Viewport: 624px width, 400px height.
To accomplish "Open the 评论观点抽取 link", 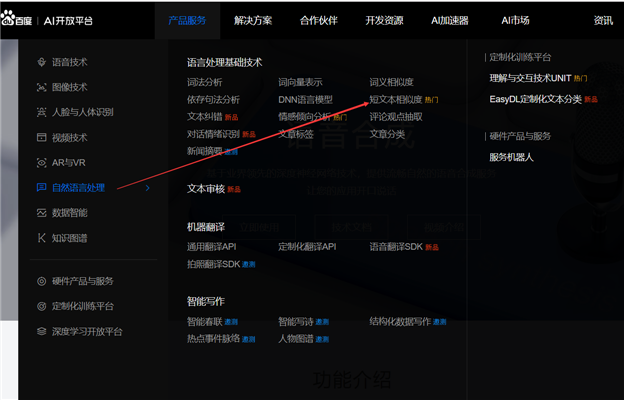I will tap(396, 117).
